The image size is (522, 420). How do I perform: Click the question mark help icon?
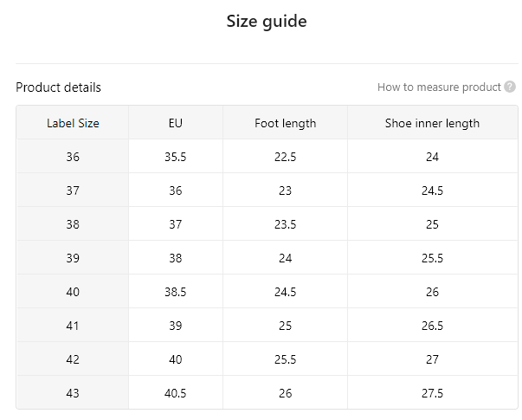tap(510, 87)
